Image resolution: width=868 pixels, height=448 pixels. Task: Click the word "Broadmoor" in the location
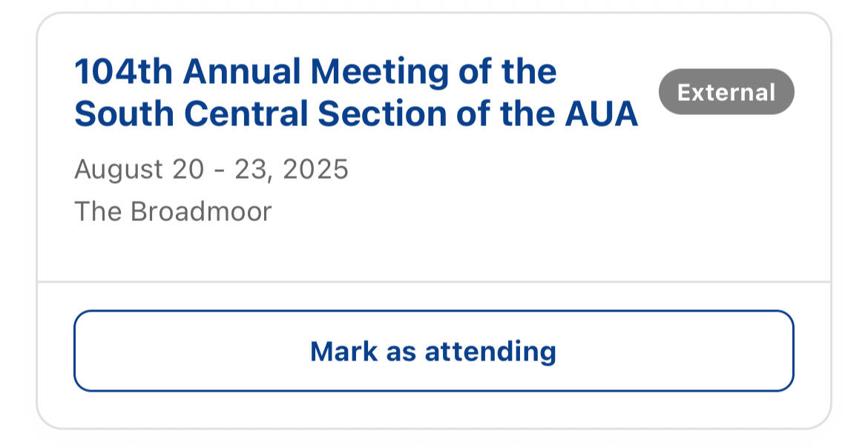202,212
